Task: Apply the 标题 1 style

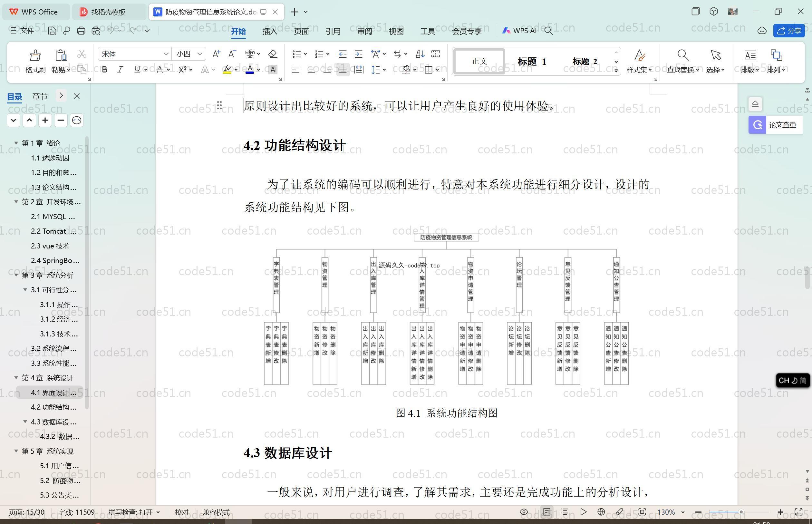Action: point(532,62)
